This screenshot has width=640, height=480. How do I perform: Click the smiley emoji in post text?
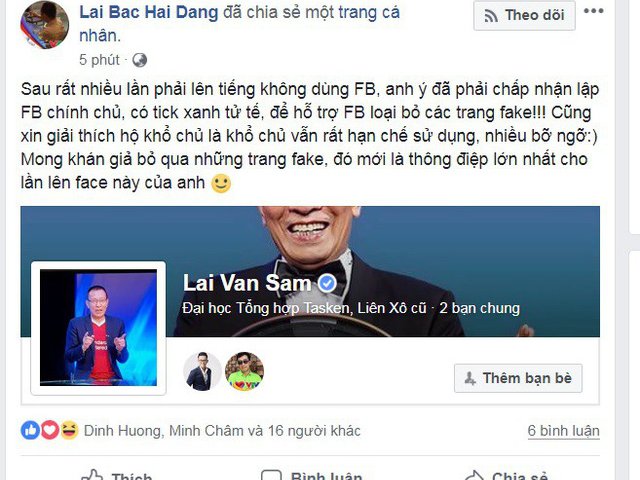click(x=221, y=184)
